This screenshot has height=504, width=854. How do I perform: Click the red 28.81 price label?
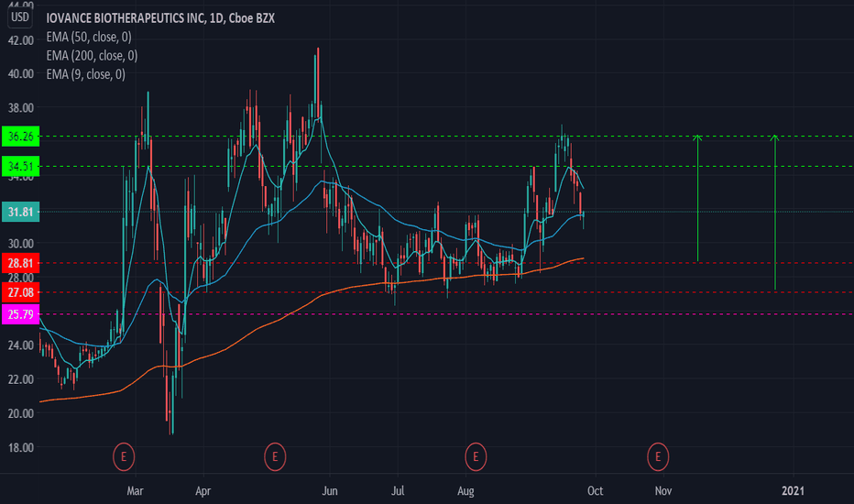(21, 263)
